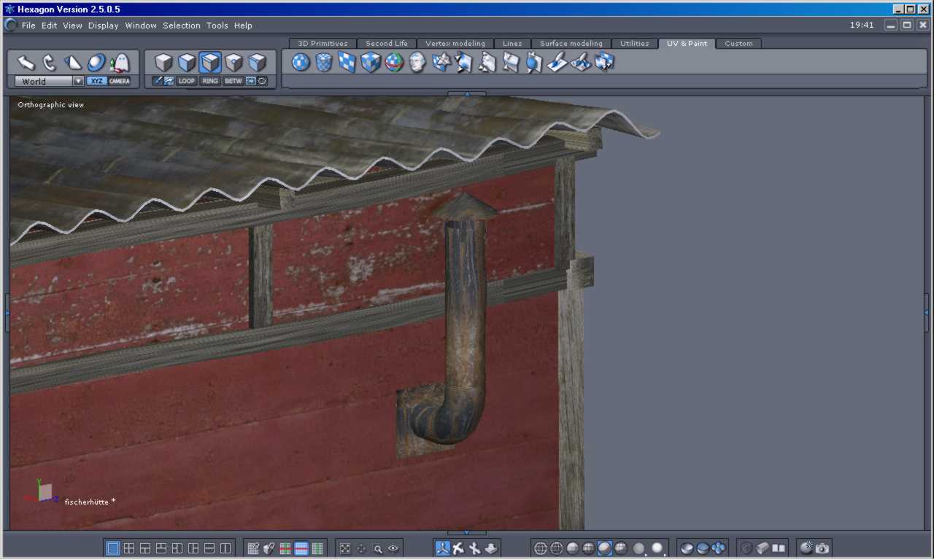This screenshot has height=560, width=934.
Task: Open the Surface modeling tab
Action: [571, 44]
